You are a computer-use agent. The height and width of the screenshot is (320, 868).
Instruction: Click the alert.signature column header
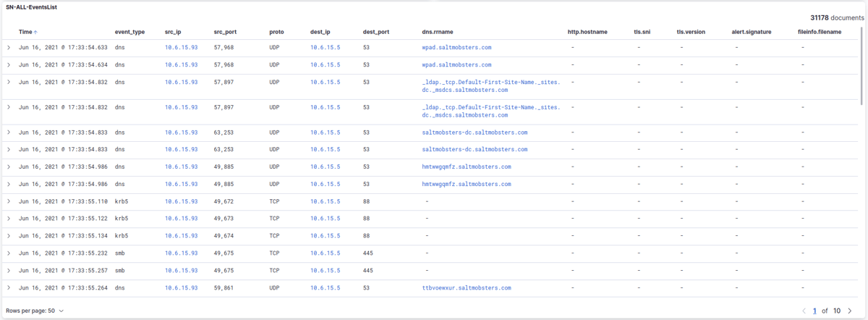click(752, 32)
